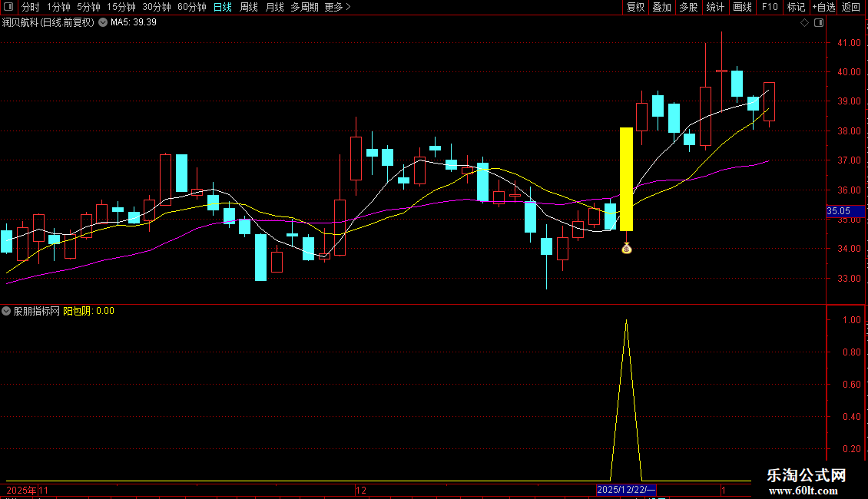This screenshot has height=499, width=868.
Task: Toggle the left sidebar panel icon
Action: click(8, 7)
